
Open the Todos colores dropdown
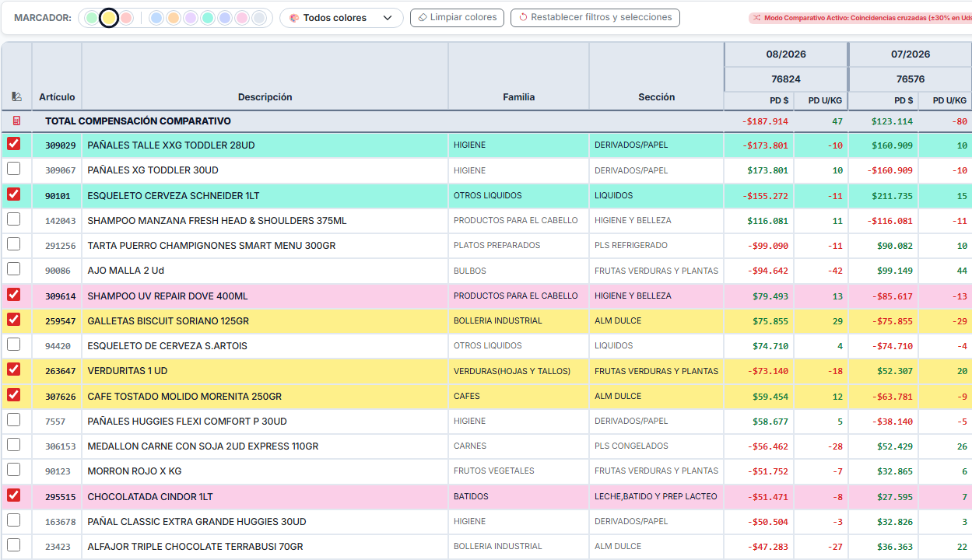(x=341, y=18)
